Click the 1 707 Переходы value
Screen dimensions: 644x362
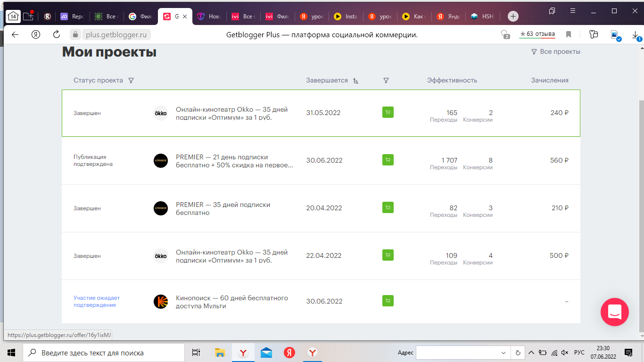[449, 160]
